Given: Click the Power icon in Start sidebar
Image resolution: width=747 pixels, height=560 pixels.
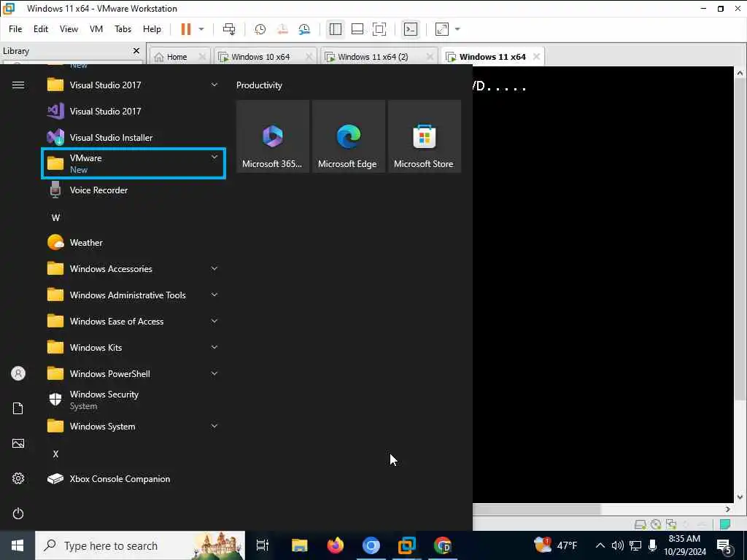Looking at the screenshot, I should pos(18,513).
